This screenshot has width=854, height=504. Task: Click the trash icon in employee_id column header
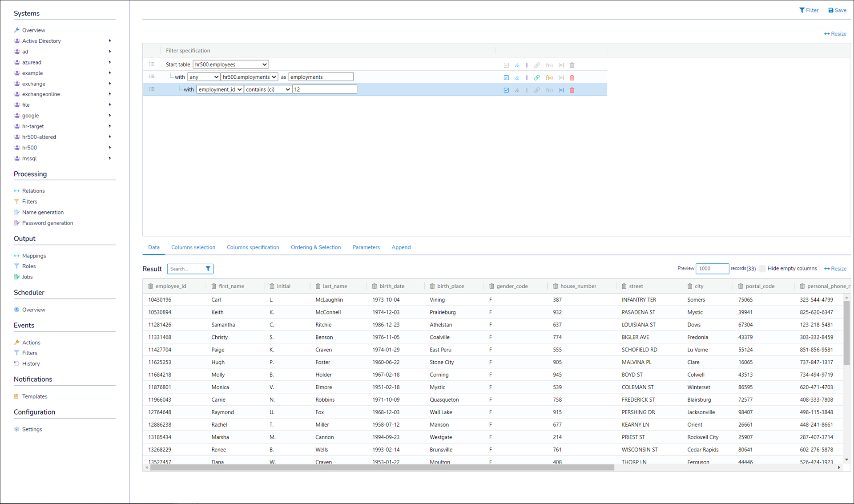coord(150,286)
